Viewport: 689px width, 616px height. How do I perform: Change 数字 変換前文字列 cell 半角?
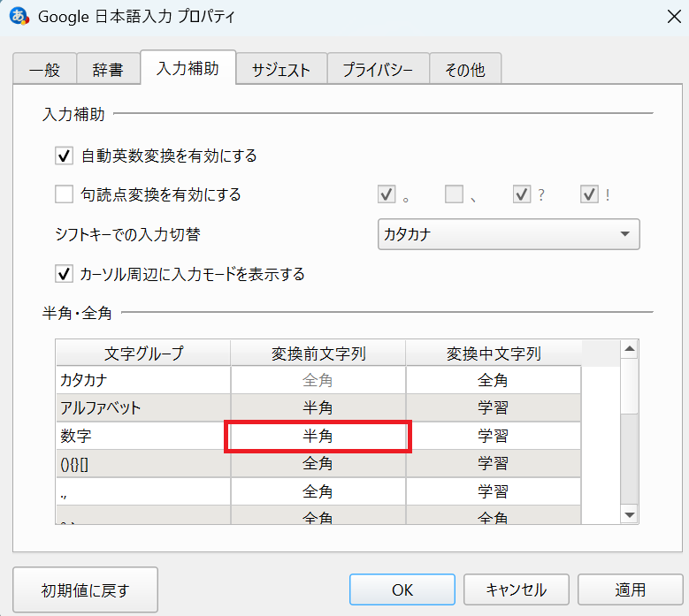coord(318,436)
